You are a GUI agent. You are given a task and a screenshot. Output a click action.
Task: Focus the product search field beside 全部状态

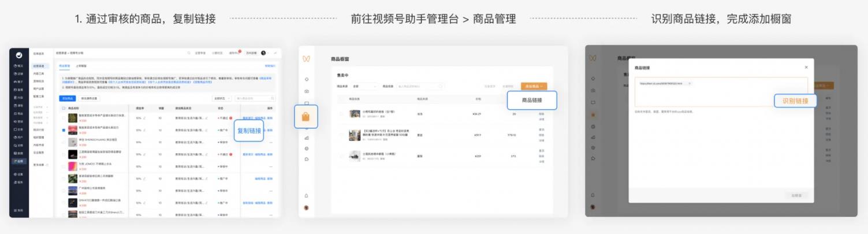click(x=255, y=99)
